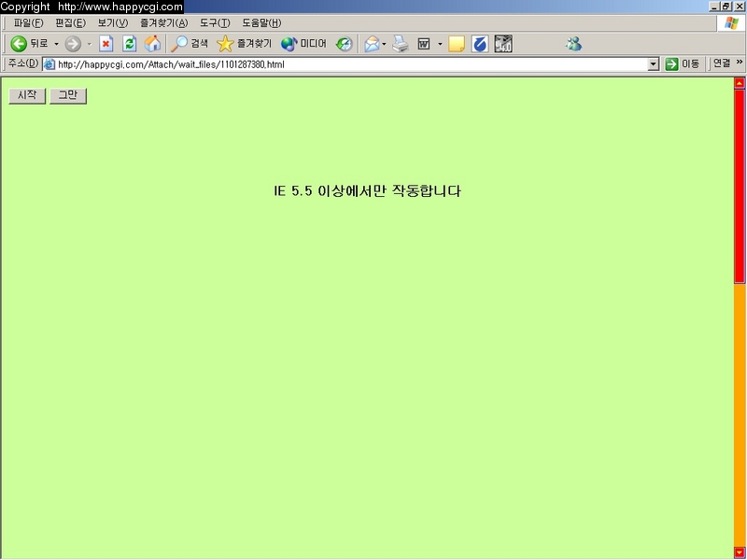Click the text 'IE 5.5 이상에서만 작동합니다'
The image size is (747, 560).
click(367, 191)
